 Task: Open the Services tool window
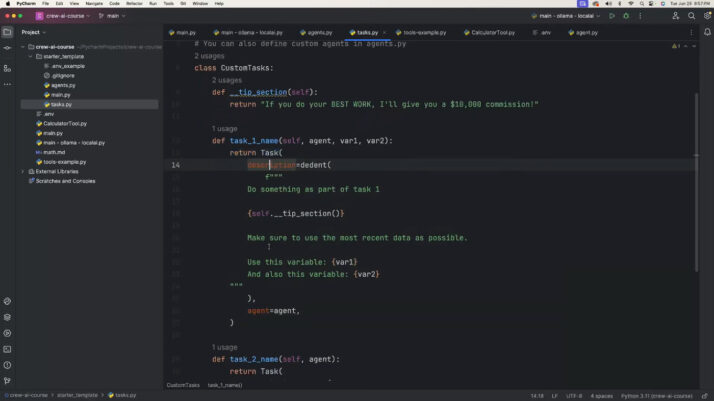(7, 333)
